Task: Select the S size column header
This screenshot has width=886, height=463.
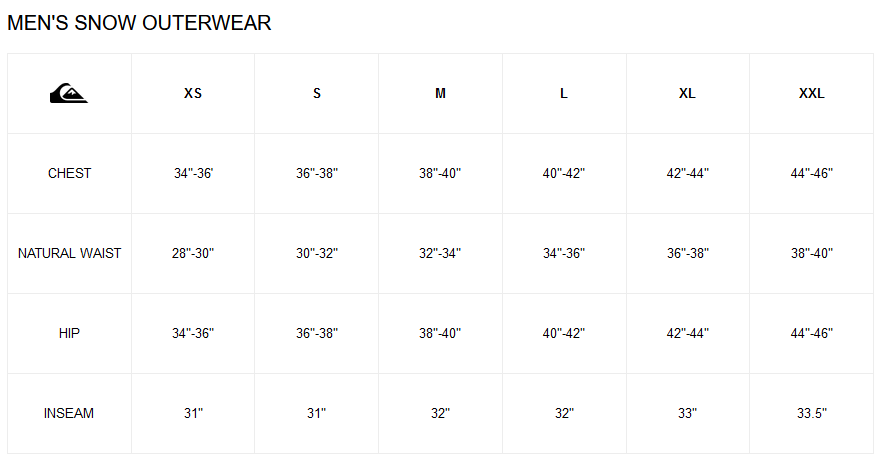Action: 317,94
